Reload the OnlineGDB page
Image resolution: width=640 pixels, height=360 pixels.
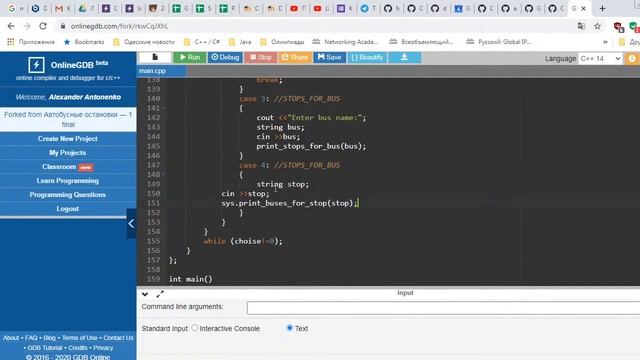click(x=43, y=26)
